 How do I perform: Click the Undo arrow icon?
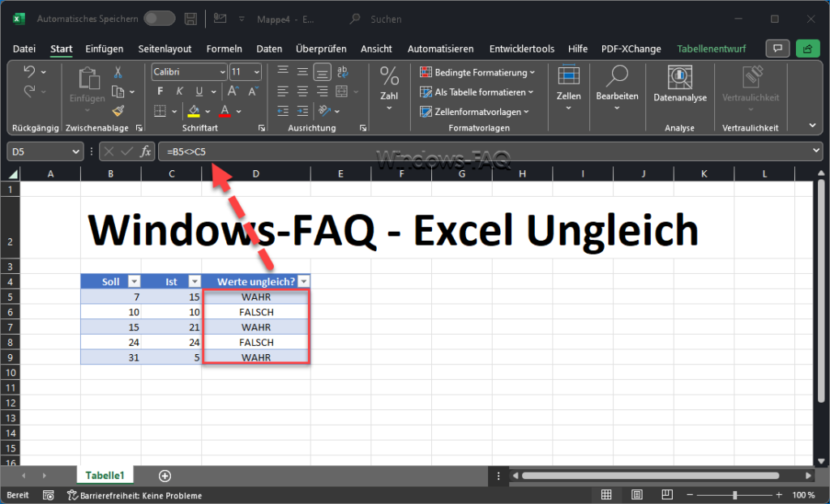coord(30,71)
